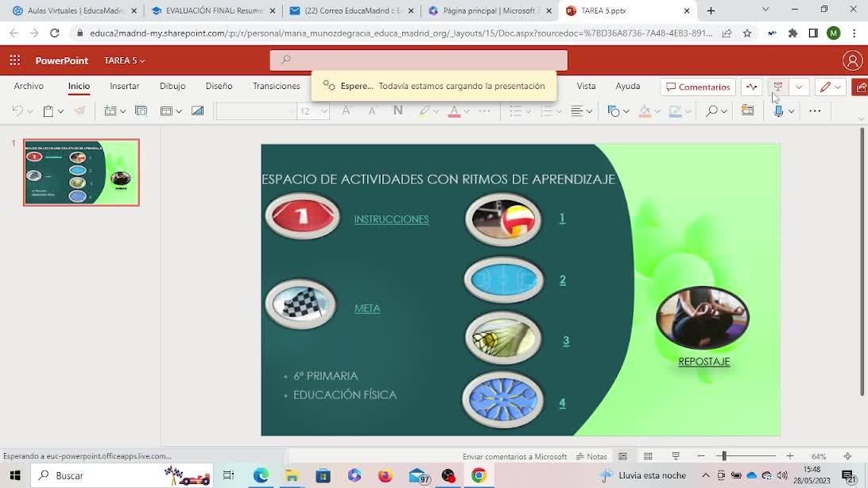Click the bulleted list icon

click(515, 111)
